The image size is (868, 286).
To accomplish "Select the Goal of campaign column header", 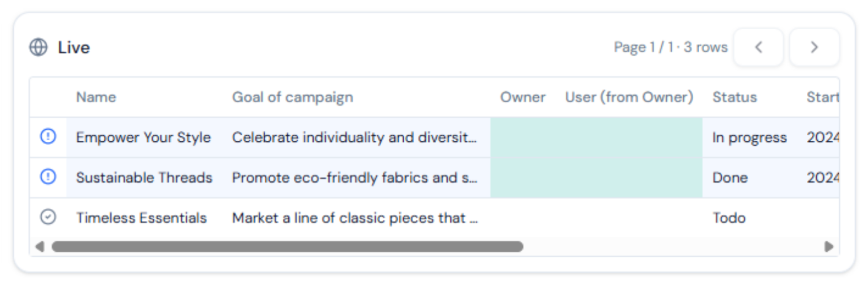I will [x=292, y=97].
